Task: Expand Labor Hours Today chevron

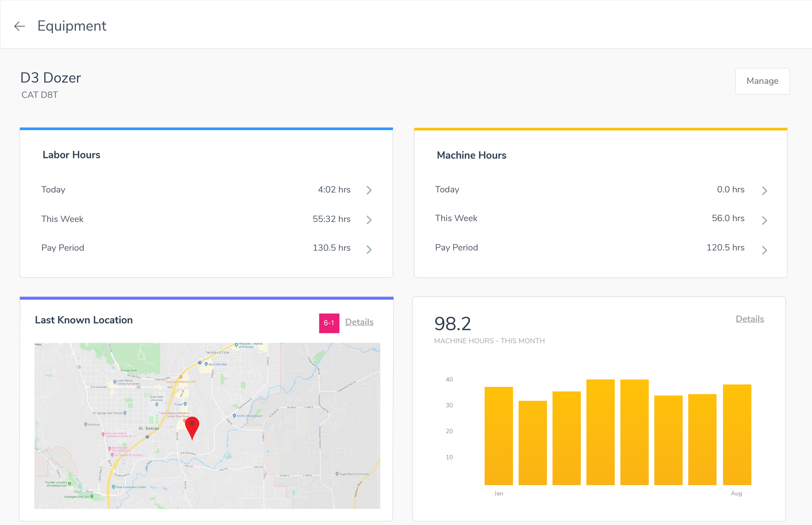Action: click(369, 190)
